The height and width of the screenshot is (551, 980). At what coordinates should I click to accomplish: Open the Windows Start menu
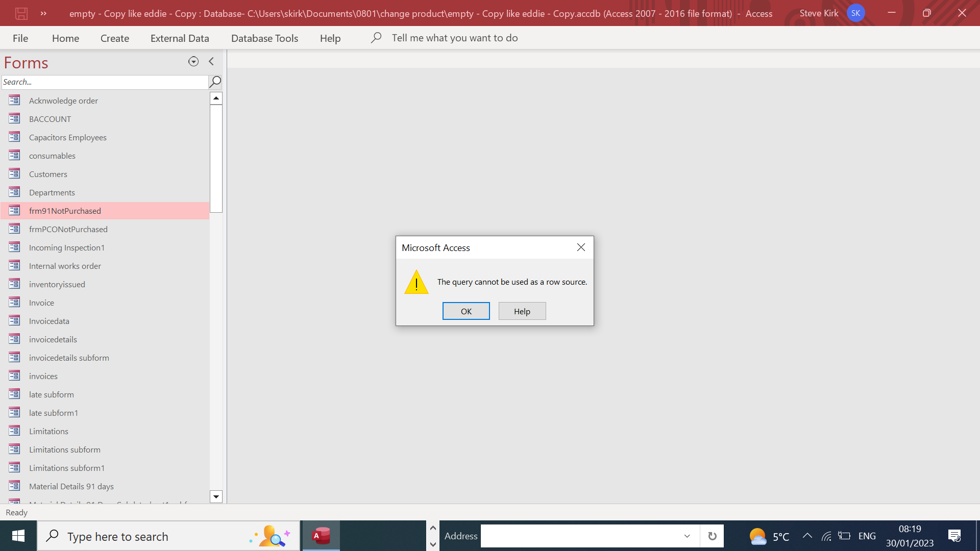(x=18, y=536)
